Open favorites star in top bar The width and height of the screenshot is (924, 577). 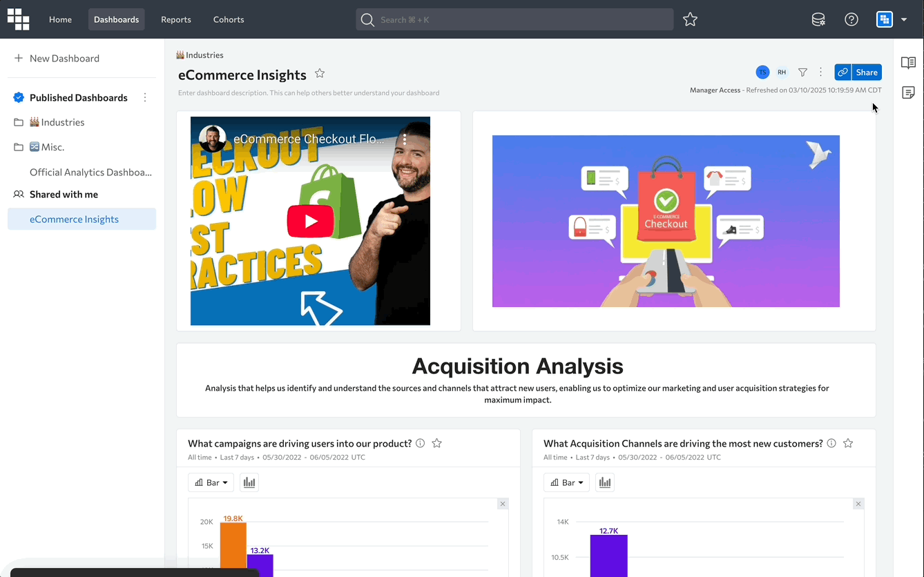690,19
